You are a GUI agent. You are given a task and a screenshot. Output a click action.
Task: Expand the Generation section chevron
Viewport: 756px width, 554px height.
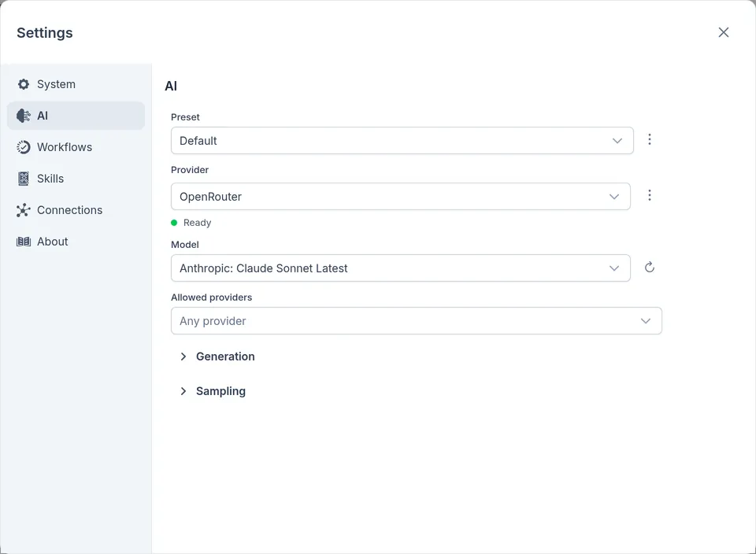point(183,356)
